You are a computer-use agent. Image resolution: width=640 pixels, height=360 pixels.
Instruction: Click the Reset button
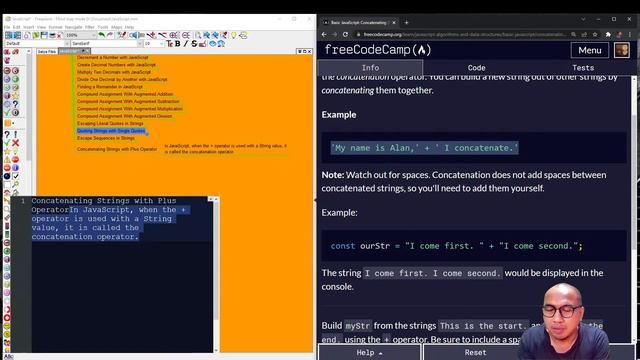click(x=476, y=352)
